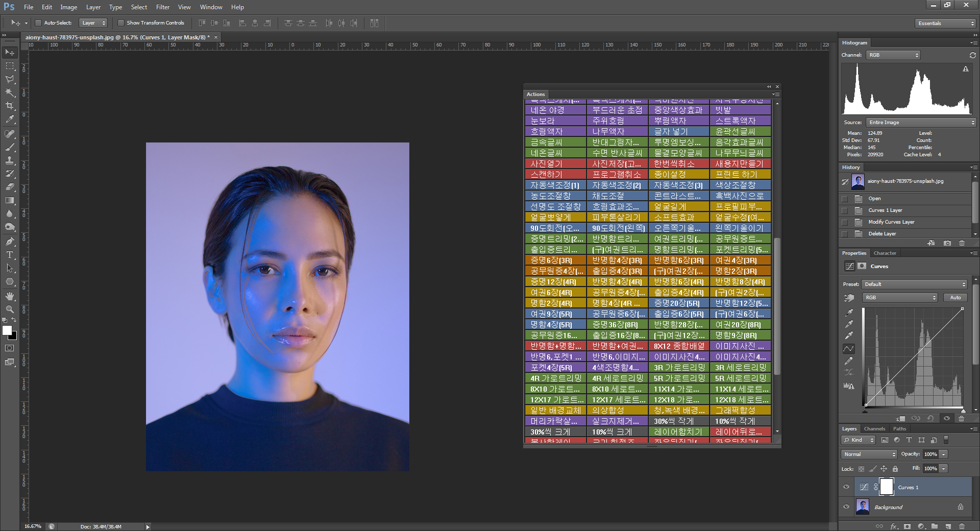Select the Zoom tool
Viewport: 980px width, 531px height.
pos(10,309)
